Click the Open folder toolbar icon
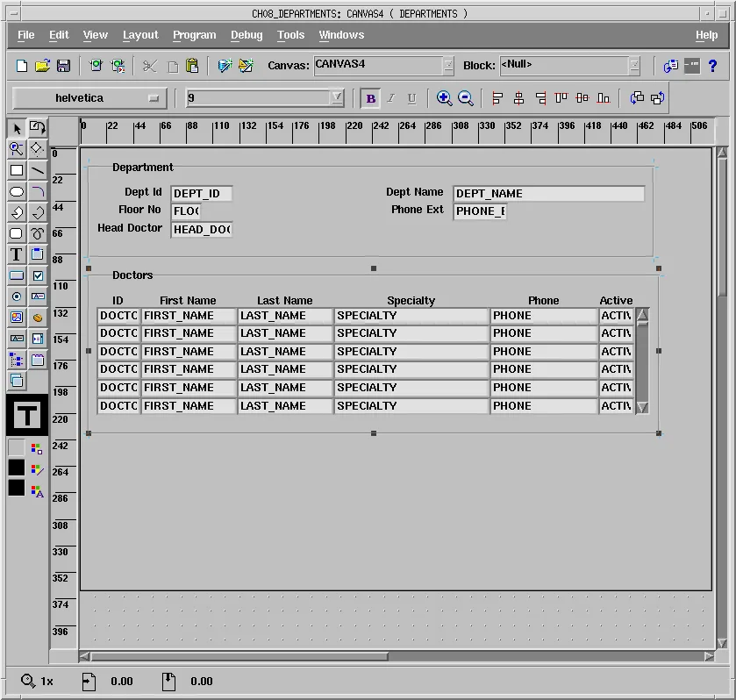Screen dimensions: 736x700 [x=42, y=66]
